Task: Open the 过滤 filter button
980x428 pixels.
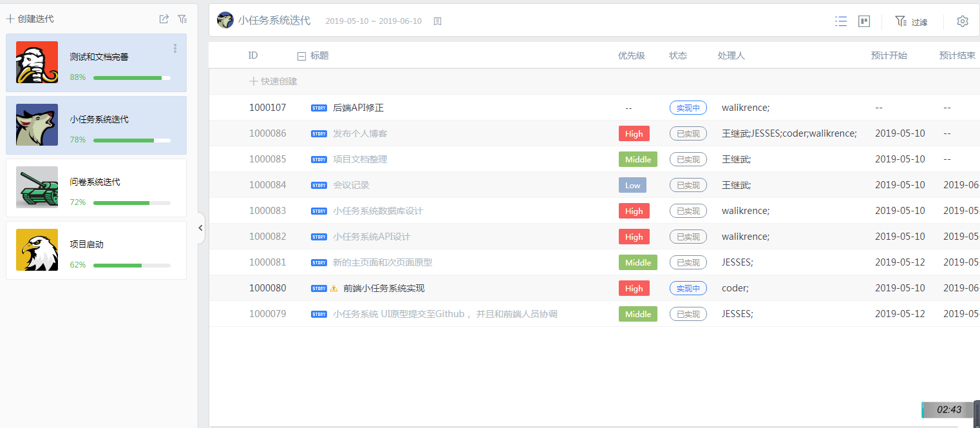Action: (911, 21)
